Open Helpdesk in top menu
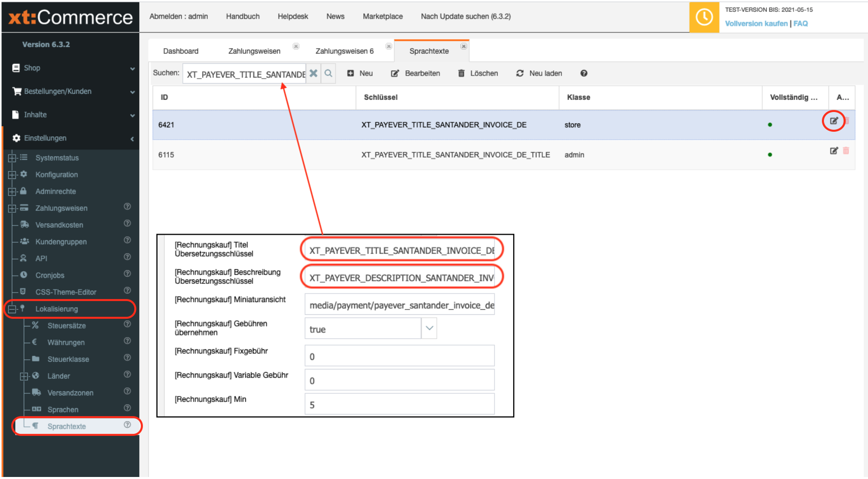868x479 pixels. 293,16
